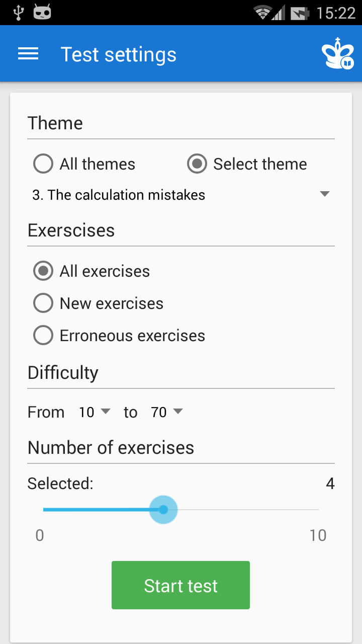Image resolution: width=362 pixels, height=644 pixels.
Task: Tap the 15:22 clock in status bar
Action: pyautogui.click(x=336, y=13)
